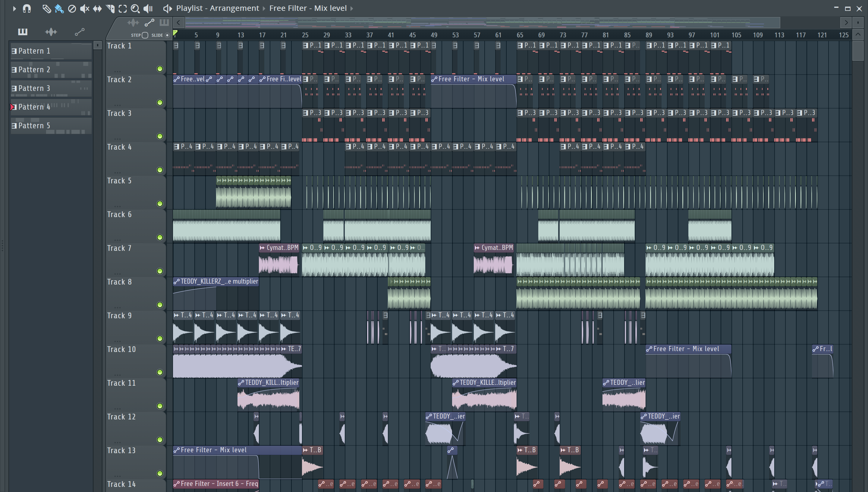Show automation clips in picker panel

[x=80, y=32]
